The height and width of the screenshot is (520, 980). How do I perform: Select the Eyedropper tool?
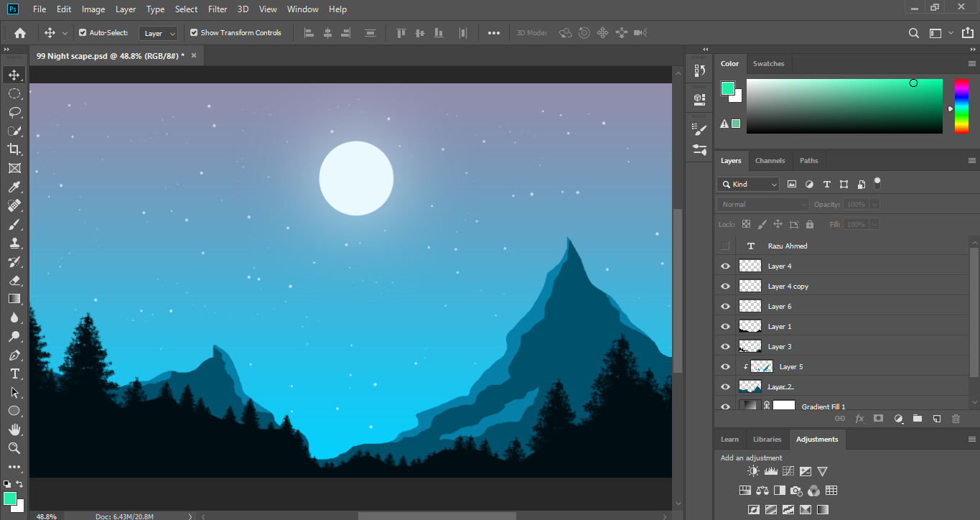pos(14,187)
